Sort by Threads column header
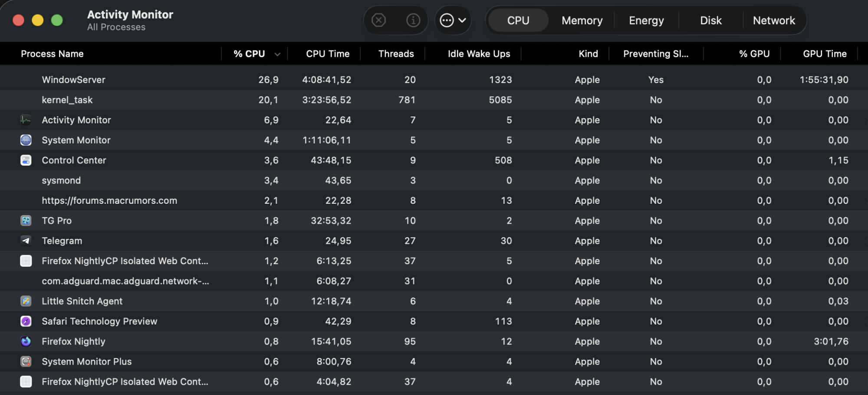 (396, 54)
